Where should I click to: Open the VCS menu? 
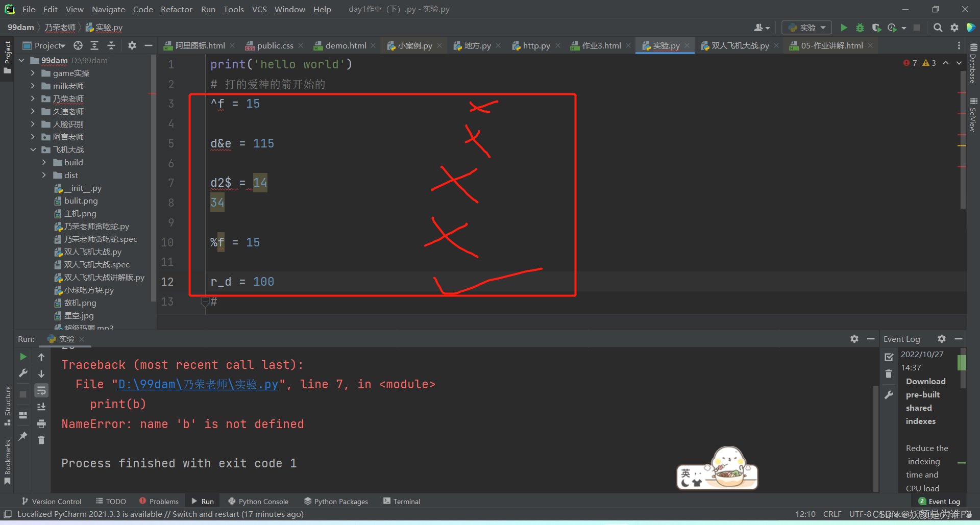tap(259, 9)
